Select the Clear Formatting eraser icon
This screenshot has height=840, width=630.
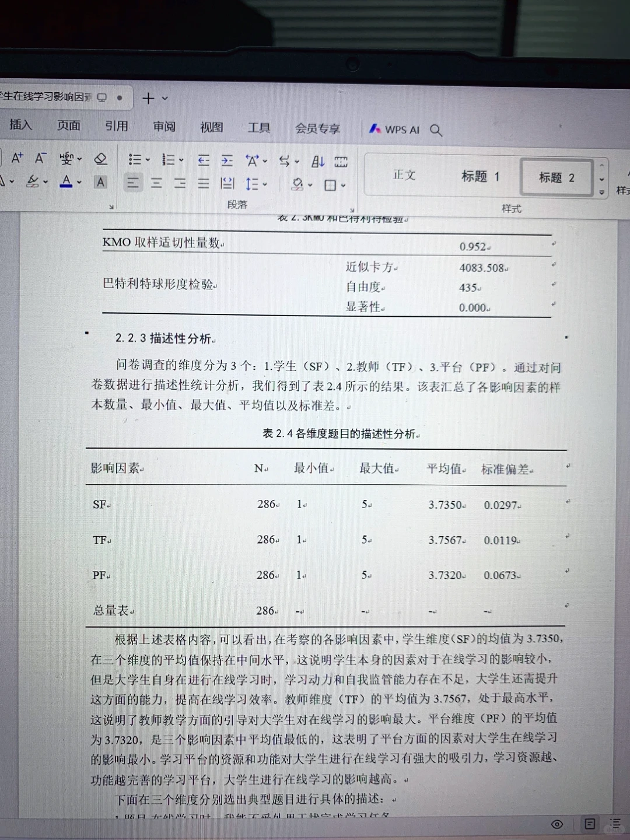pyautogui.click(x=100, y=159)
